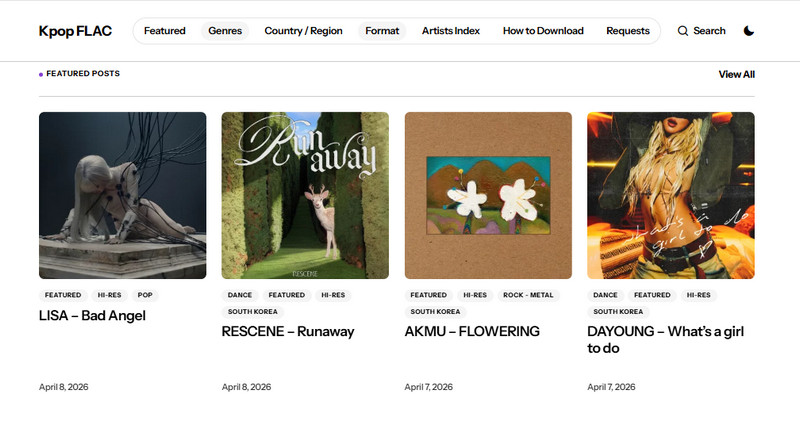Open the AKMU FLOWERING album cover

click(488, 195)
